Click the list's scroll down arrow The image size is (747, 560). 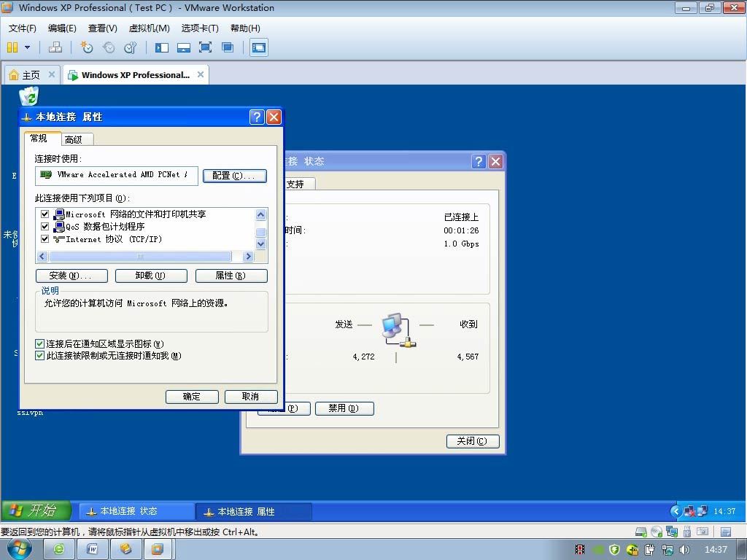tap(260, 244)
